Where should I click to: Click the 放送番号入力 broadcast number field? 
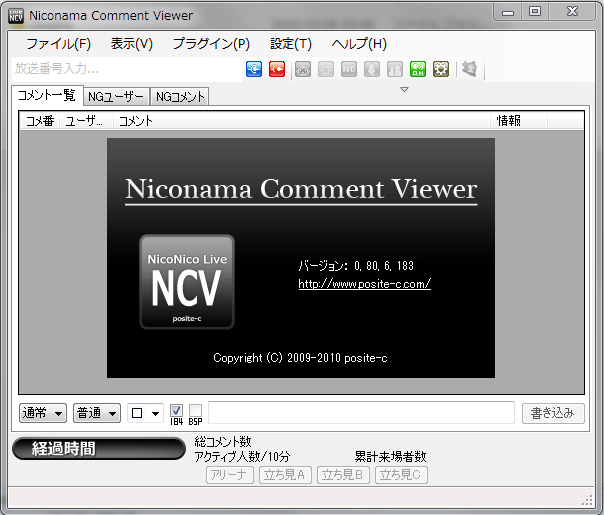127,69
